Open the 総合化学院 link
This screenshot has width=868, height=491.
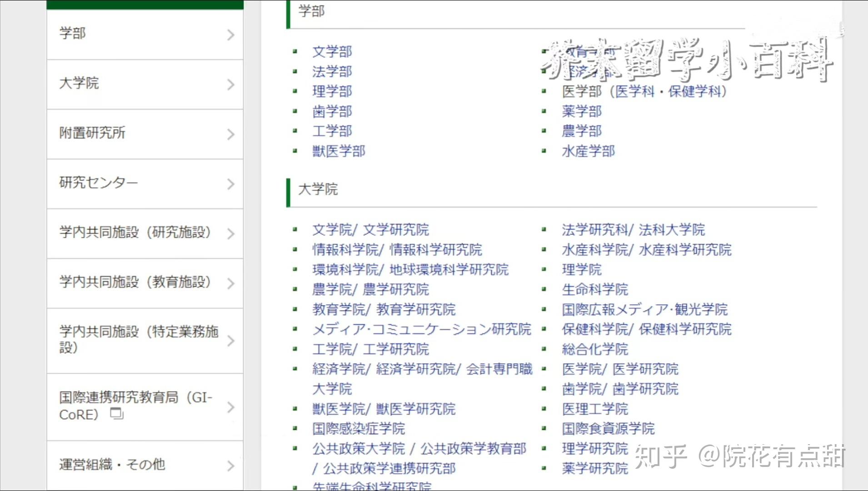point(595,349)
